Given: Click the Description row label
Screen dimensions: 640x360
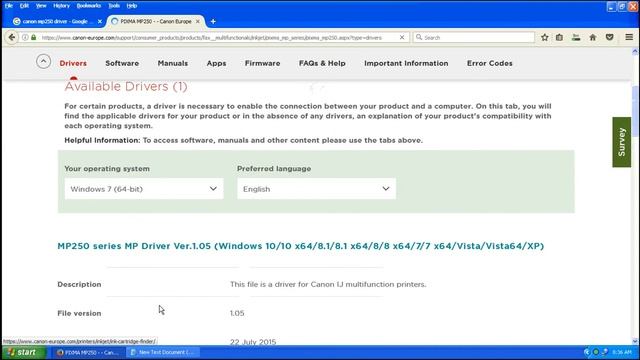Looking at the screenshot, I should click(x=79, y=284).
